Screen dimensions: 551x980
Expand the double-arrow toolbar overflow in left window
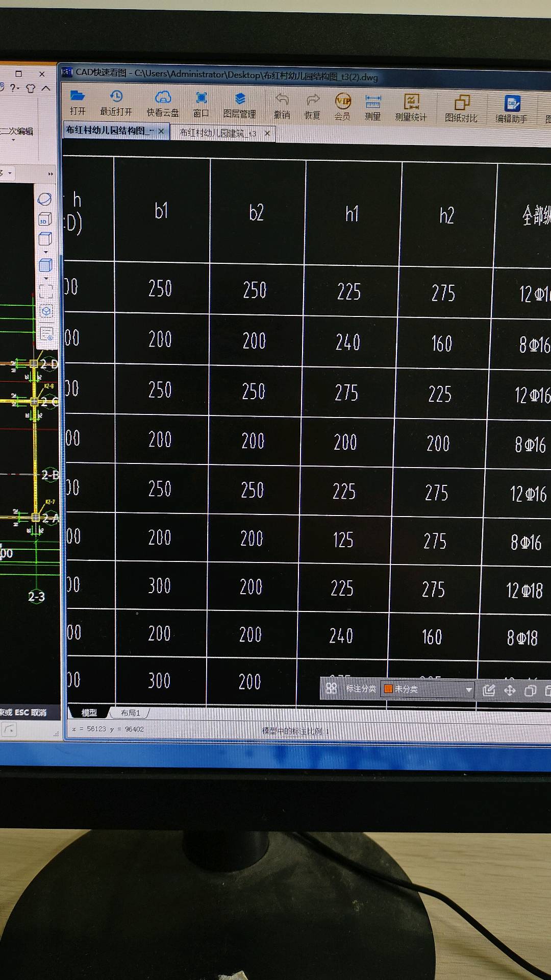tap(51, 174)
